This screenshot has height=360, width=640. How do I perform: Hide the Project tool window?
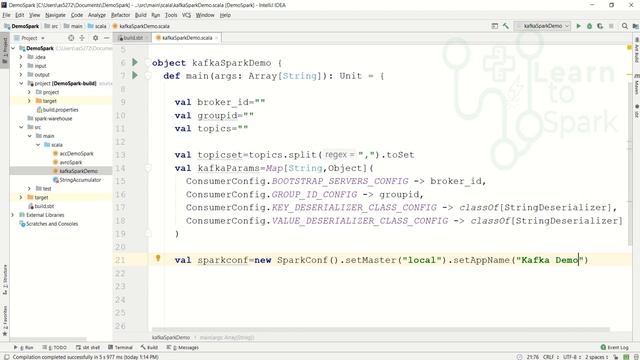(x=106, y=38)
